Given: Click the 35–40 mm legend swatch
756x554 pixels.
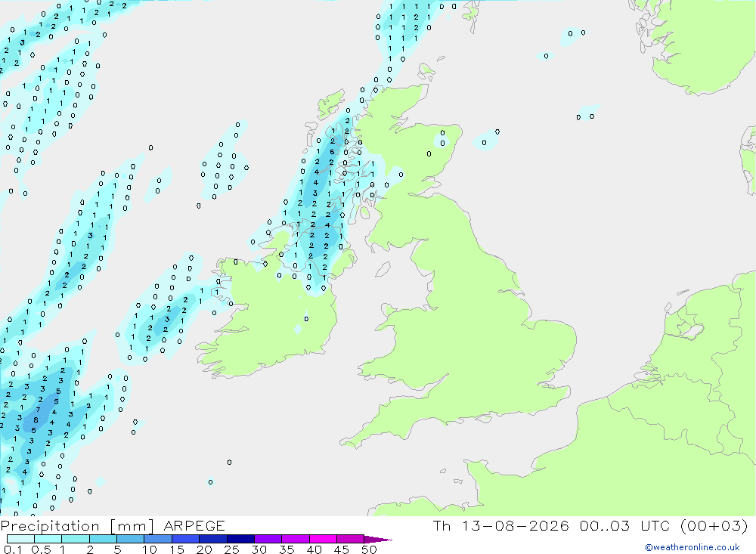Looking at the screenshot, I should [295, 539].
